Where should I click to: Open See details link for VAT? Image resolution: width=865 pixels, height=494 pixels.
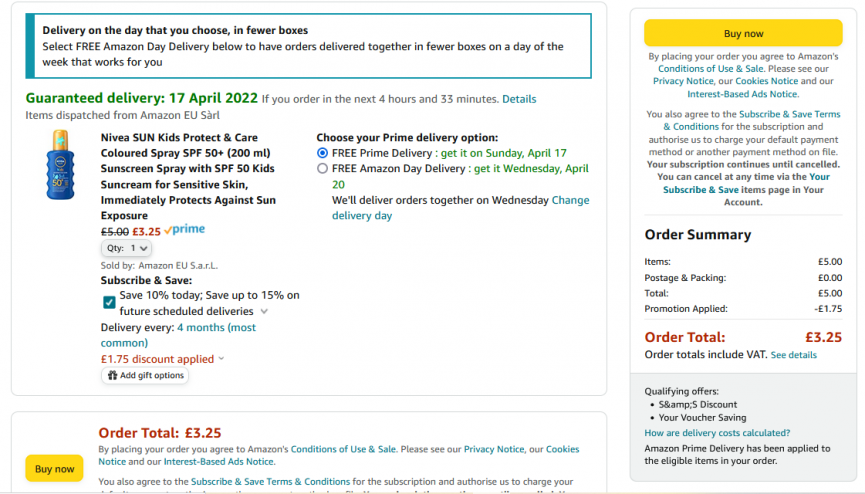793,355
